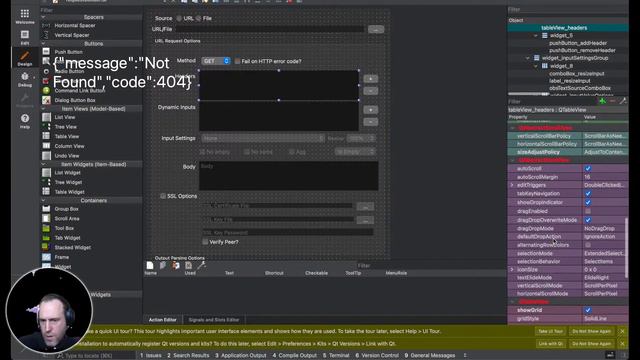Collapse widget_inputSettingsGroup in object tree

(x=528, y=58)
